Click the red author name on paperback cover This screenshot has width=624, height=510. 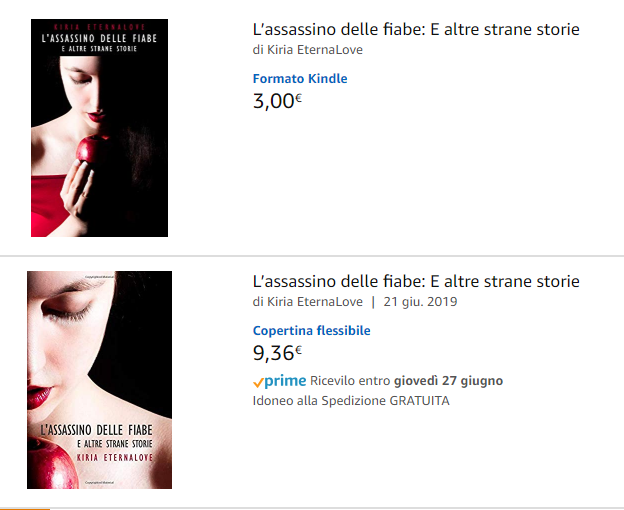pyautogui.click(x=115, y=457)
